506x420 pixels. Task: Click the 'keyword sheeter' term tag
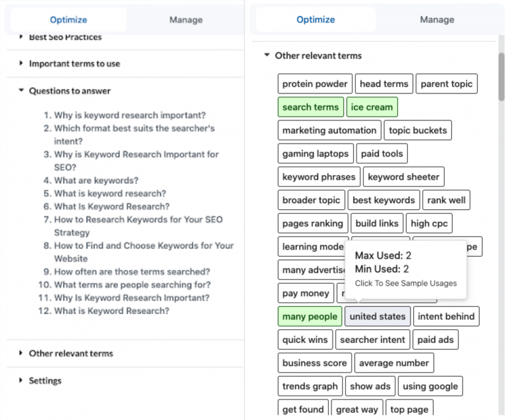pos(403,177)
